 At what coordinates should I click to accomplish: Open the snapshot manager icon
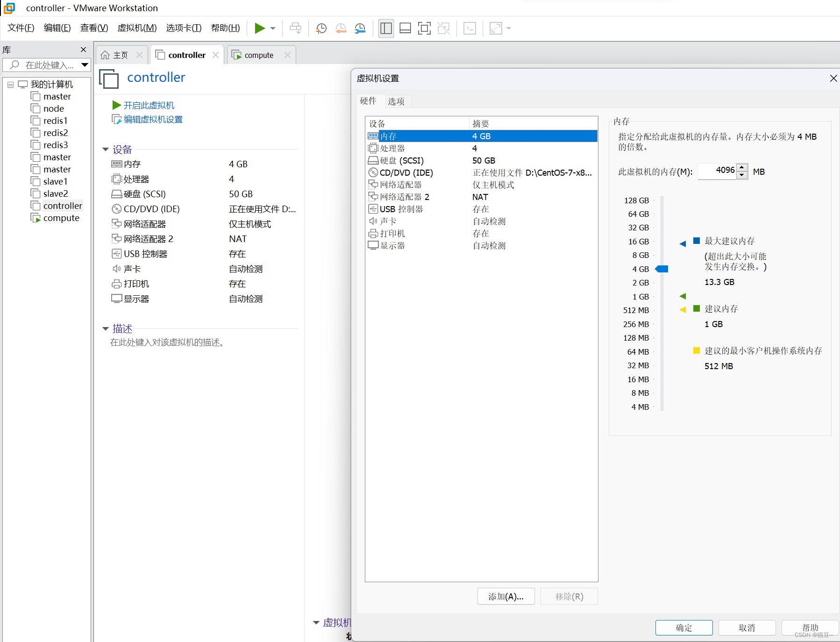(x=360, y=29)
